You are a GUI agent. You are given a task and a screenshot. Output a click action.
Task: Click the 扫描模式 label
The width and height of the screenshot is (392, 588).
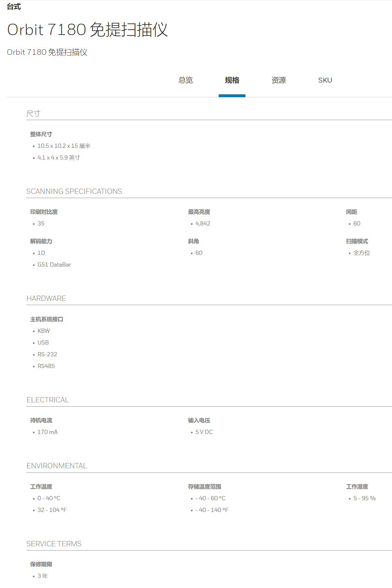357,241
